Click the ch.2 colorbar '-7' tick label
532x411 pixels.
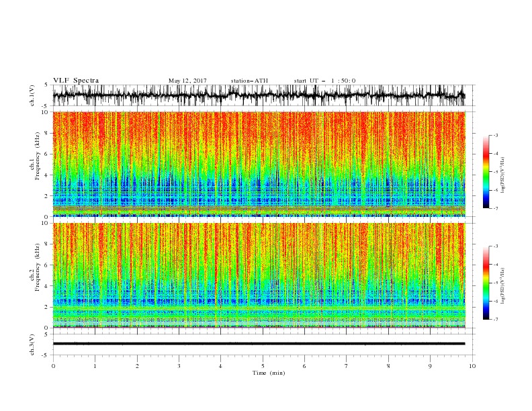(x=495, y=319)
